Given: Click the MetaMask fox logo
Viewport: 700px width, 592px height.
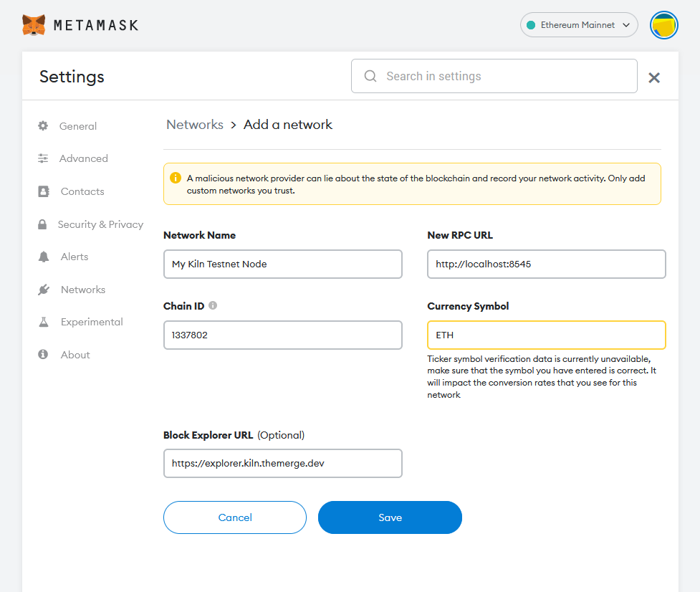Looking at the screenshot, I should 34,25.
